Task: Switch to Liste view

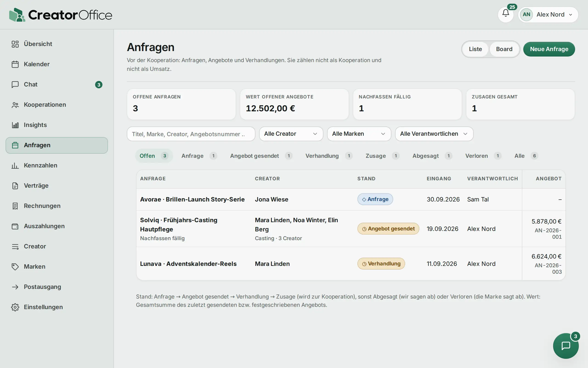Action: pyautogui.click(x=475, y=49)
